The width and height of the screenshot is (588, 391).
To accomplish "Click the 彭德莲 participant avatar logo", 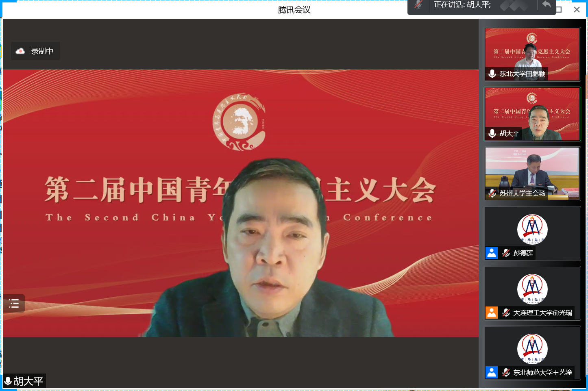I will [532, 229].
